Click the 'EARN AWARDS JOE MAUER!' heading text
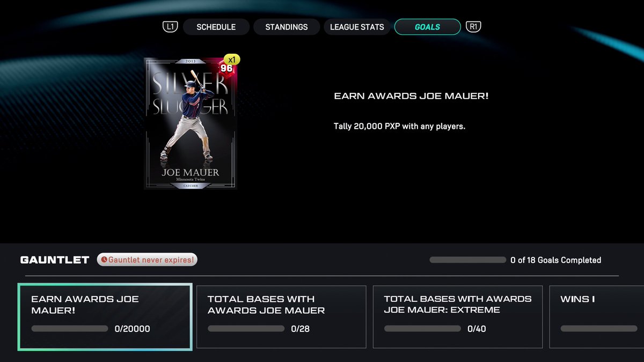The height and width of the screenshot is (362, 644). [411, 96]
